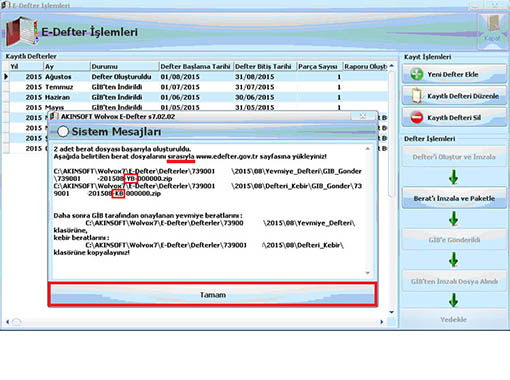The width and height of the screenshot is (510, 380).
Task: Click the Sistem Mesajları circle icon
Action: (63, 131)
